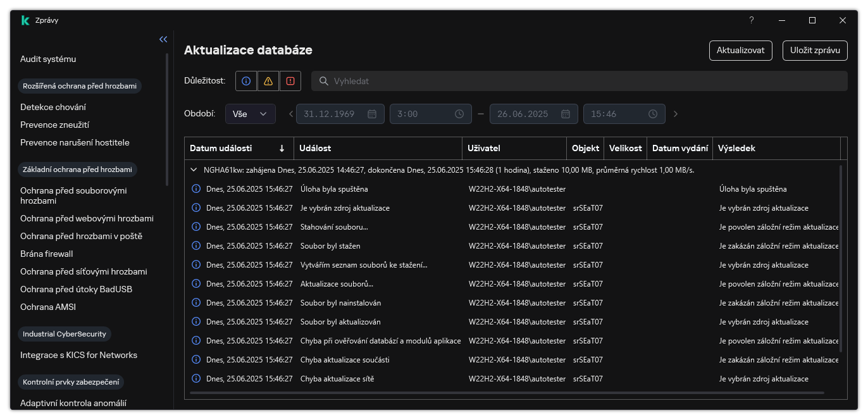
Task: Click the calendar icon in start date field
Action: click(x=372, y=114)
